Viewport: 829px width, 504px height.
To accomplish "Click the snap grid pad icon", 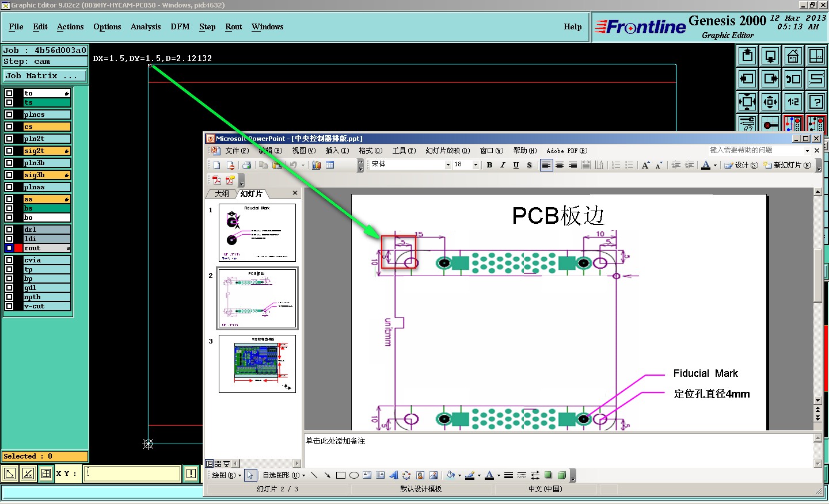I will pyautogui.click(x=770, y=123).
